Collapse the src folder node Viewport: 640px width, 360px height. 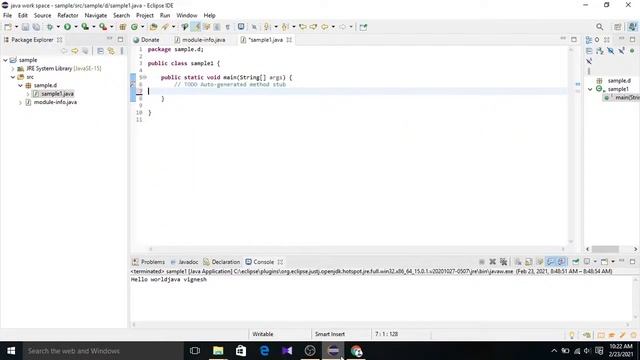click(x=13, y=77)
